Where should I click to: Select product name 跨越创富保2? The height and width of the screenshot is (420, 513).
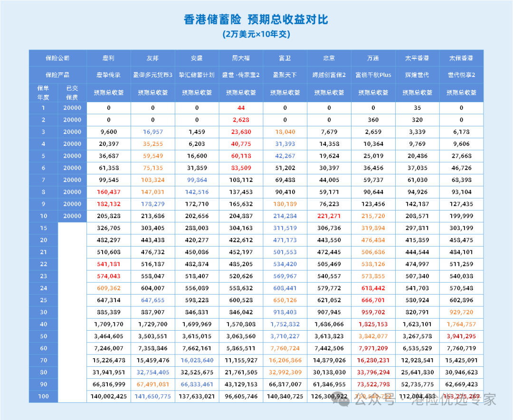(x=329, y=75)
